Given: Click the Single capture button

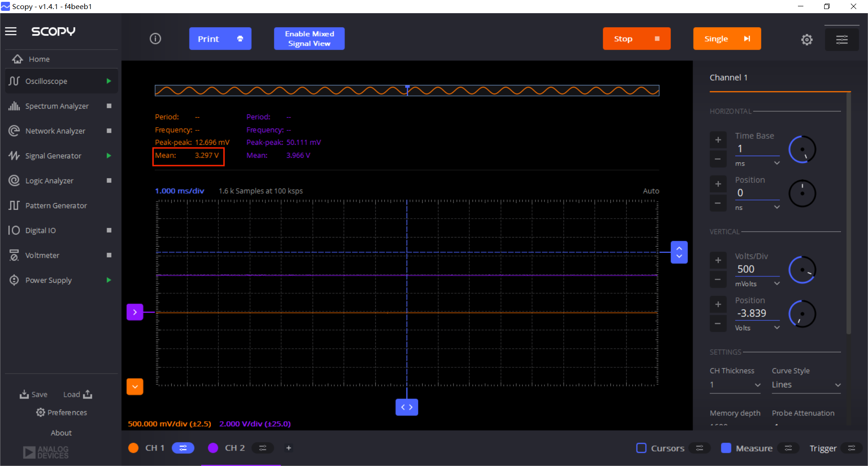Looking at the screenshot, I should coord(727,39).
